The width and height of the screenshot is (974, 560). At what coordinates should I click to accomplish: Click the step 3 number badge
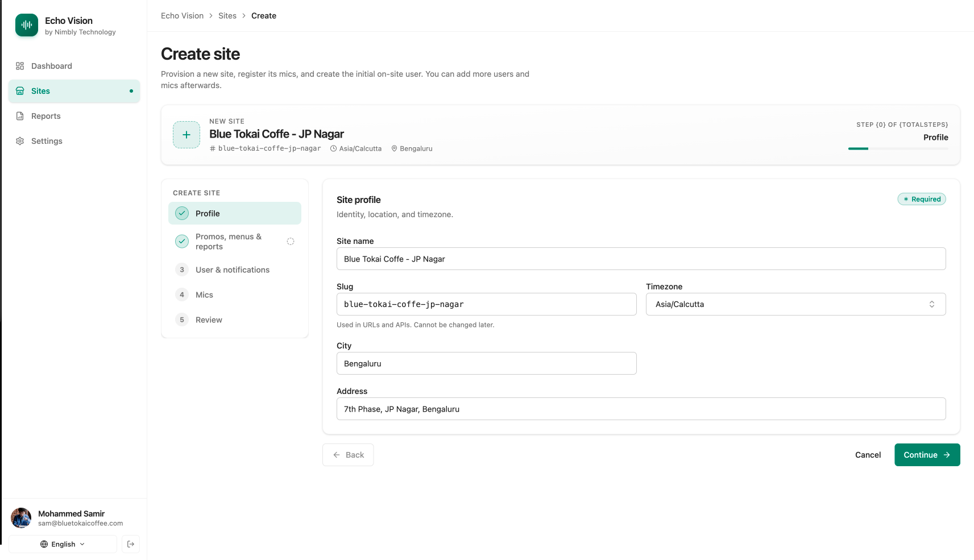pos(182,269)
